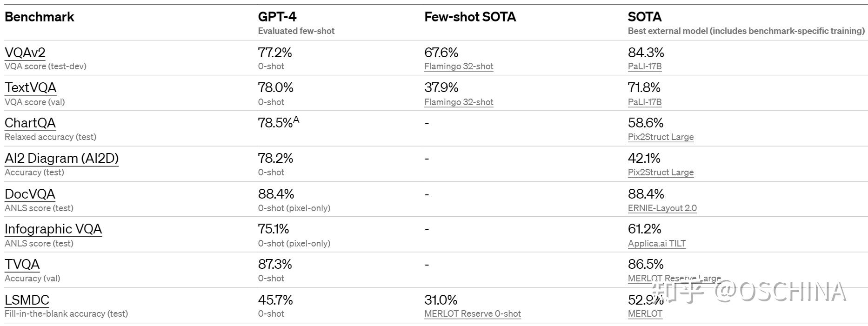Screen dimensions: 868x326
Task: Open Pix2Struct Large link under 42.1%
Action: pyautogui.click(x=661, y=173)
